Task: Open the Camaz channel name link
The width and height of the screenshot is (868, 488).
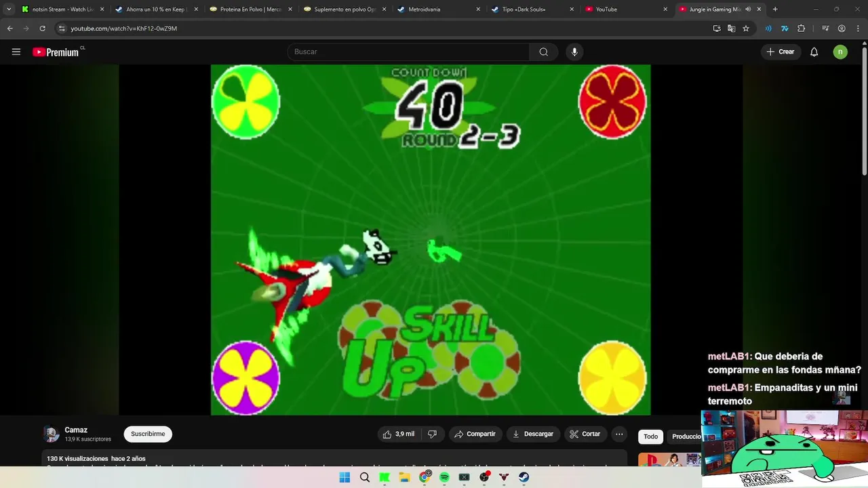Action: (76, 430)
